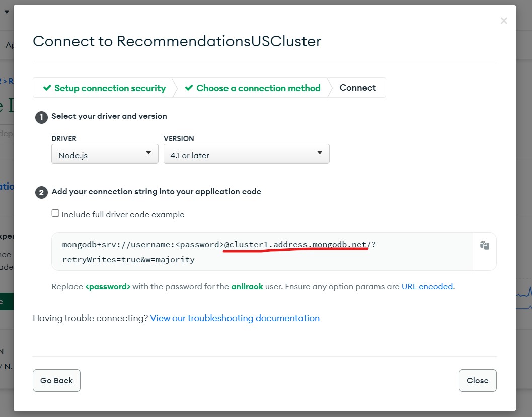Click the checkmark beside Choose a connection method
The width and height of the screenshot is (532, 417).
(189, 88)
